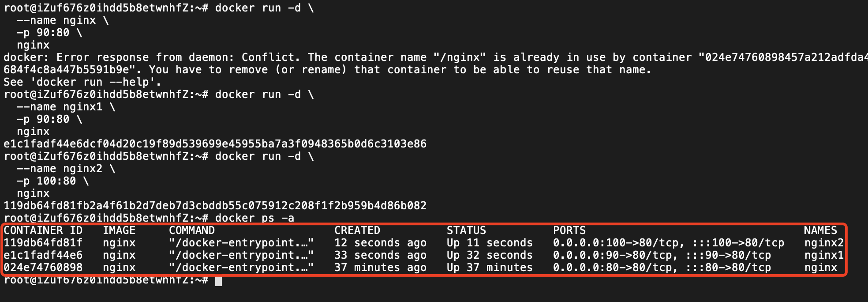868x302 pixels.
Task: Click the terminal cursor at the last prompt
Action: (218, 280)
